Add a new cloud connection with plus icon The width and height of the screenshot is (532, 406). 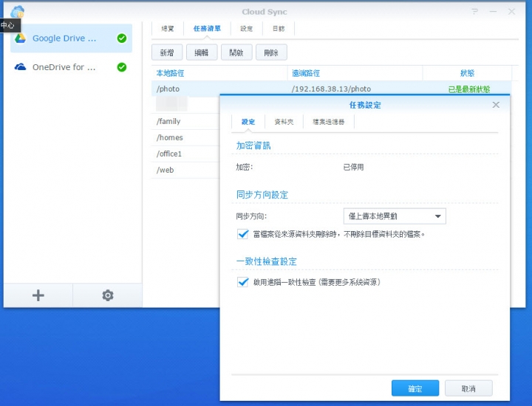point(38,295)
